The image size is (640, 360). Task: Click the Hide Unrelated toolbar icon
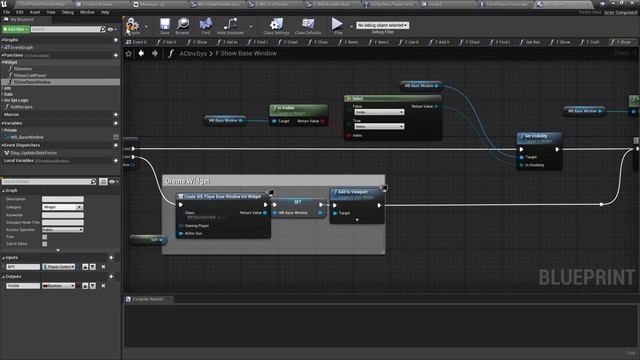point(230,24)
